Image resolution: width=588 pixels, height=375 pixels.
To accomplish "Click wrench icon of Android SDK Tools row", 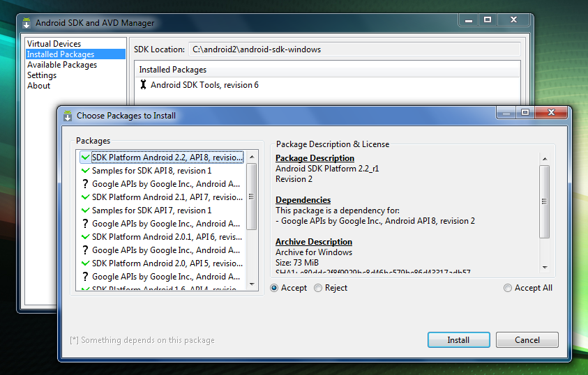I will [143, 84].
